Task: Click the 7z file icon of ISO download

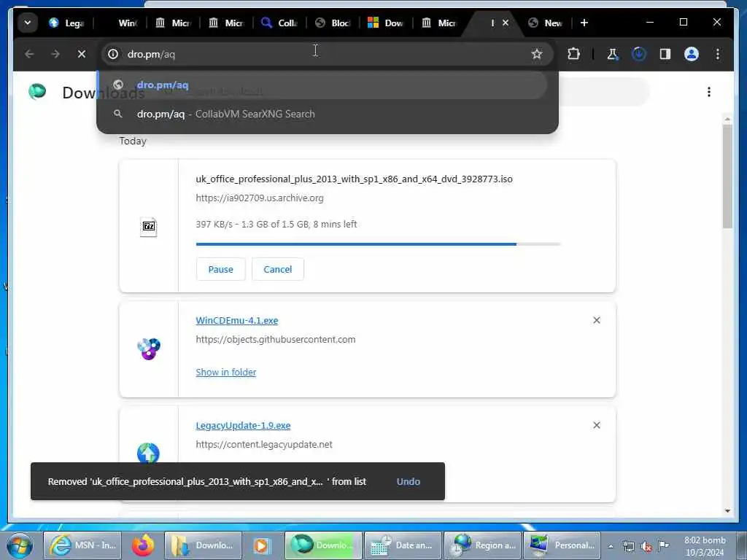Action: 149,227
